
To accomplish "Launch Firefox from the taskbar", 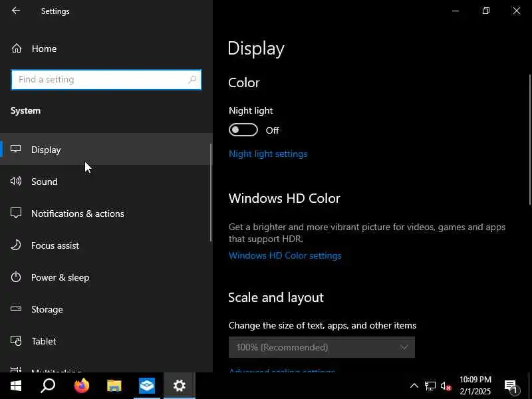I will [x=81, y=386].
